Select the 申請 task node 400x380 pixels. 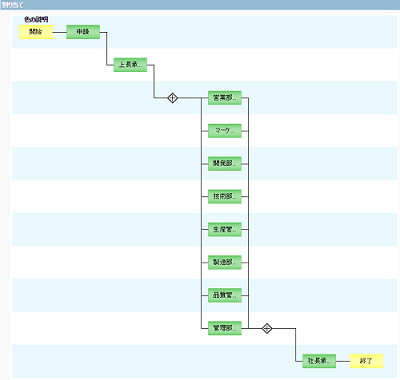coord(83,32)
